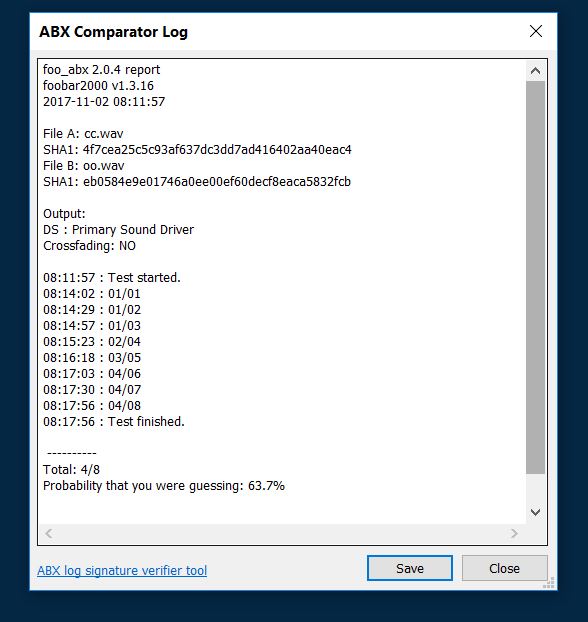The height and width of the screenshot is (622, 588).
Task: Click the trial entry '08:17:03 : 04/06'
Action: tap(92, 374)
